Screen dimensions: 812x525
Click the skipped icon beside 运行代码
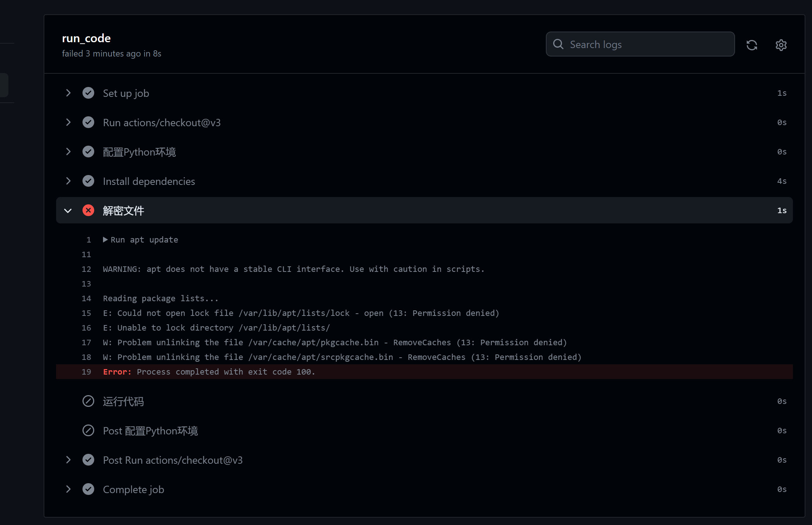pyautogui.click(x=88, y=401)
